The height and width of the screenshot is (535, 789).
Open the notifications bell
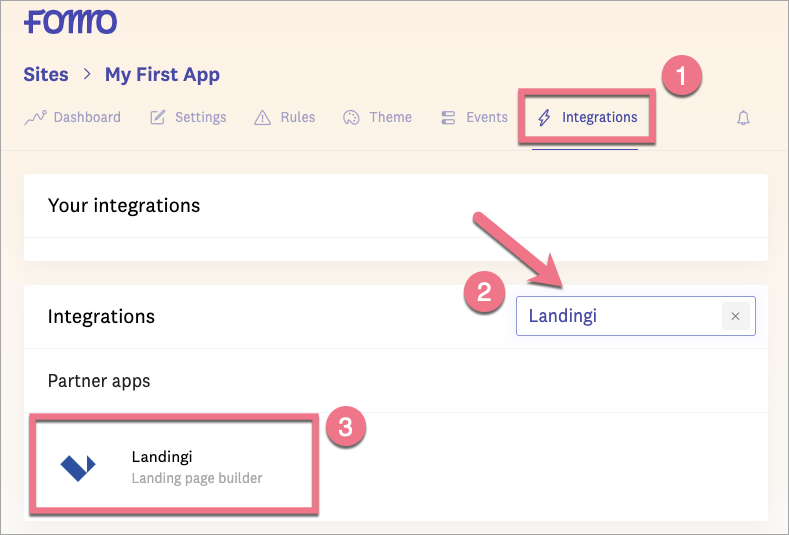743,118
